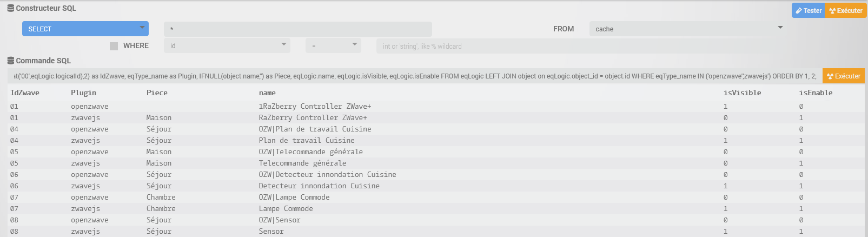Click the top Exécuter button beside Tester
Image resolution: width=868 pixels, height=237 pixels.
tap(846, 11)
